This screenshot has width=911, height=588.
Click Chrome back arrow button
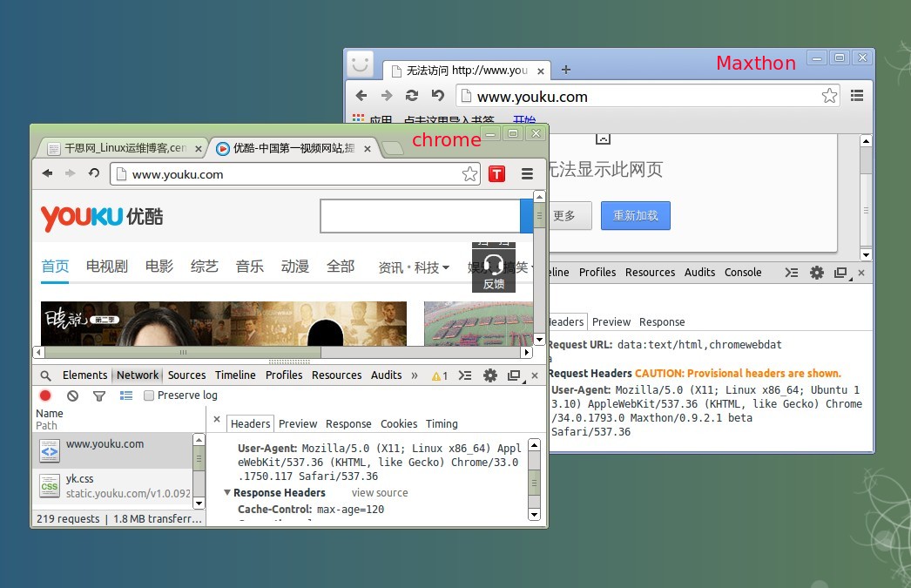click(48, 173)
